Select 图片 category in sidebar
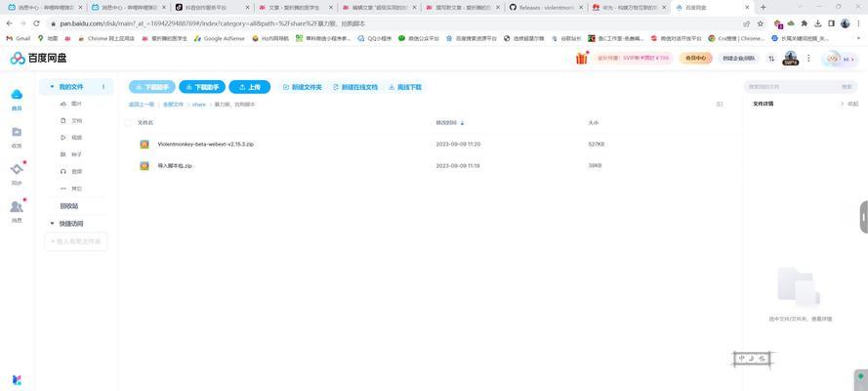868x391 pixels. pyautogui.click(x=71, y=105)
